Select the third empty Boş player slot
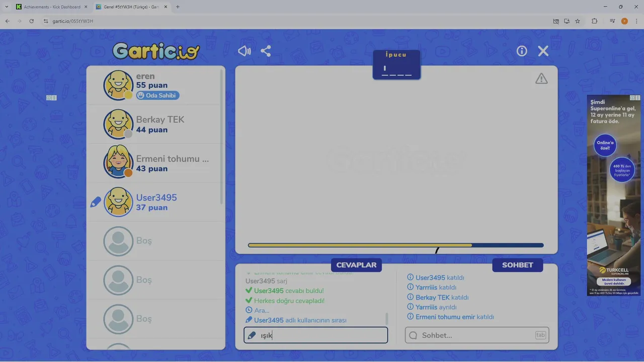This screenshot has width=644, height=362. pos(156,319)
